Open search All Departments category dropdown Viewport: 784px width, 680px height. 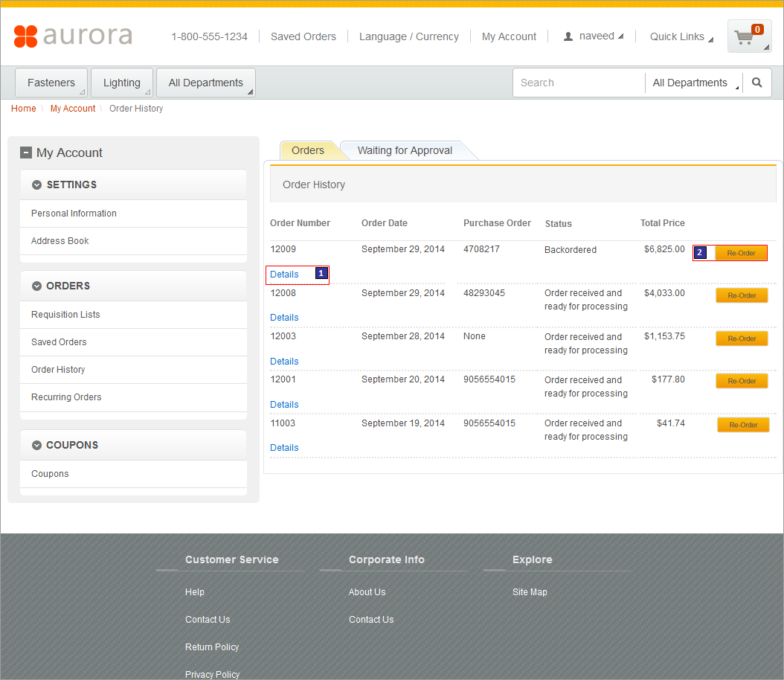695,83
